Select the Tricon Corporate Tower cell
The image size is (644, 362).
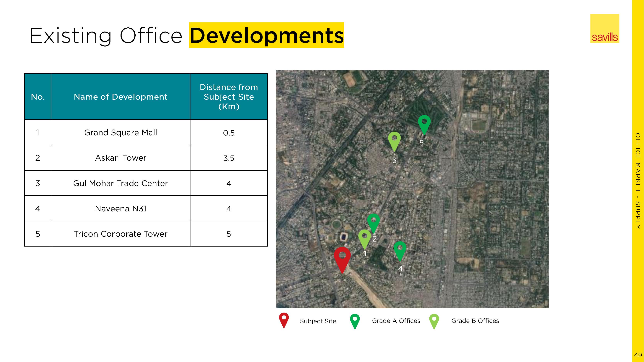coord(121,234)
